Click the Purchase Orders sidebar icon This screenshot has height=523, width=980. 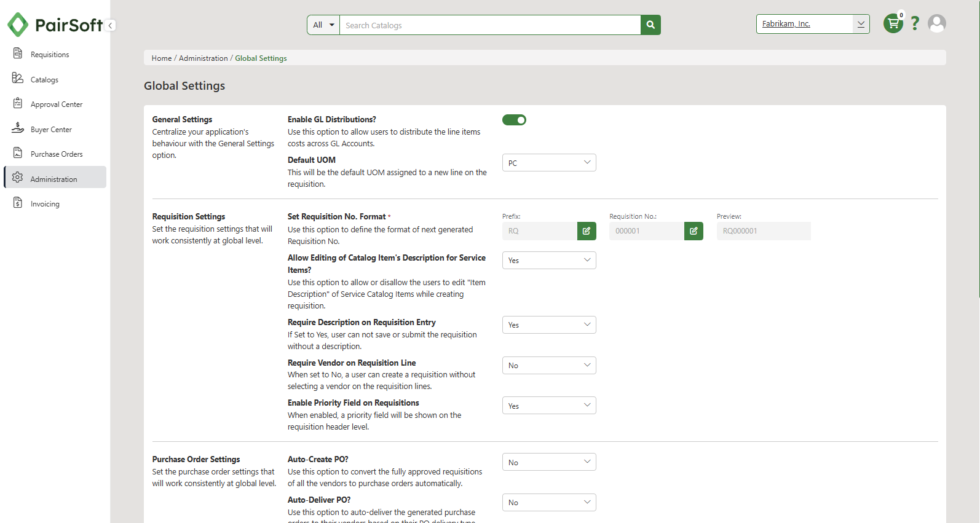[x=18, y=153]
